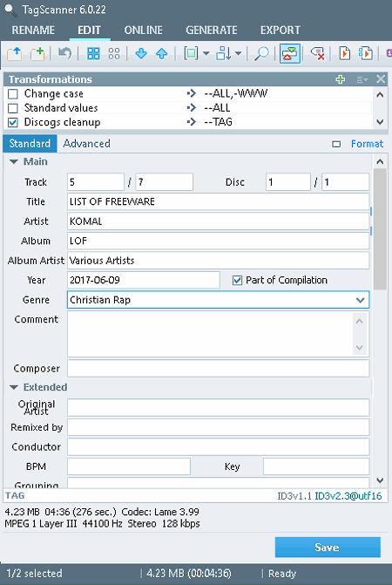
Task: Uncheck the Discogs cleanup transformation
Action: tap(13, 122)
